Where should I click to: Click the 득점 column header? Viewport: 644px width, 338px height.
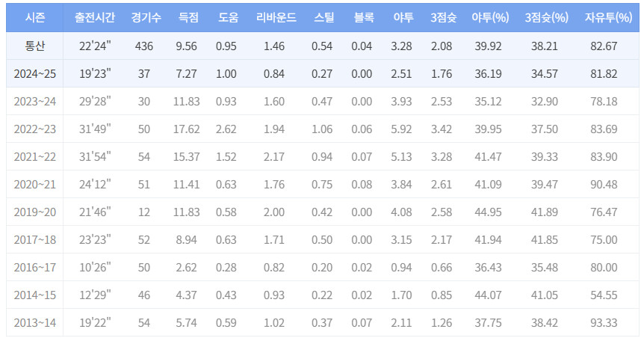(187, 16)
